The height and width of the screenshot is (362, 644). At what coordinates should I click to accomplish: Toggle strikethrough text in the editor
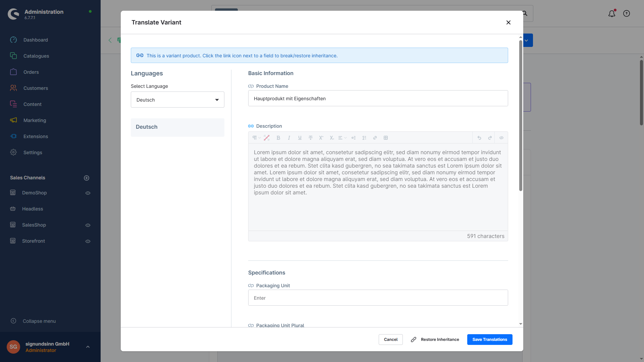click(311, 138)
